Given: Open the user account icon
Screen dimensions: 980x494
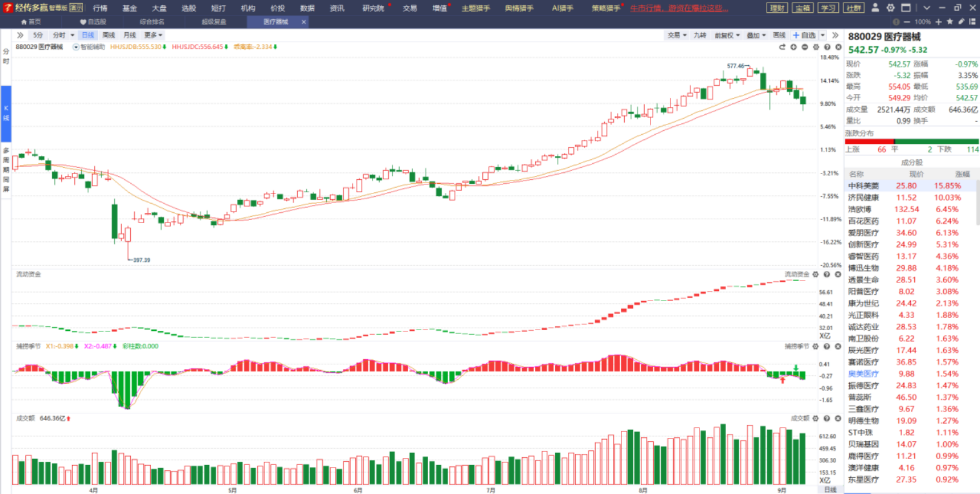Looking at the screenshot, I should point(875,8).
